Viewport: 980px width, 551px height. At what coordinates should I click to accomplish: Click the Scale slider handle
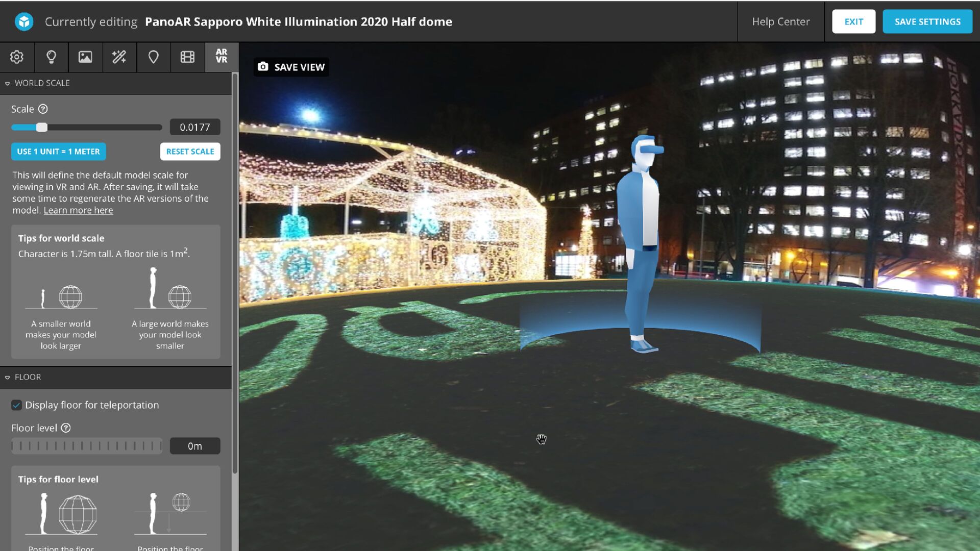point(42,127)
